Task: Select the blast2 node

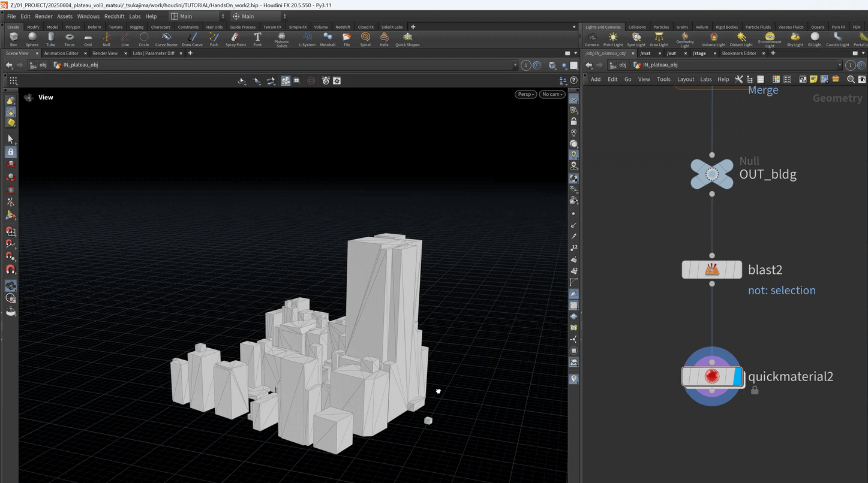Action: point(711,270)
